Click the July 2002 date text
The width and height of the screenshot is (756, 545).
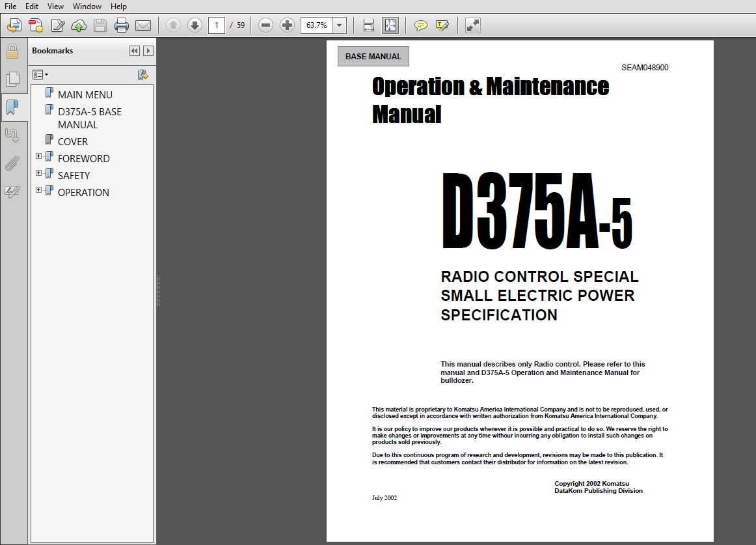385,497
